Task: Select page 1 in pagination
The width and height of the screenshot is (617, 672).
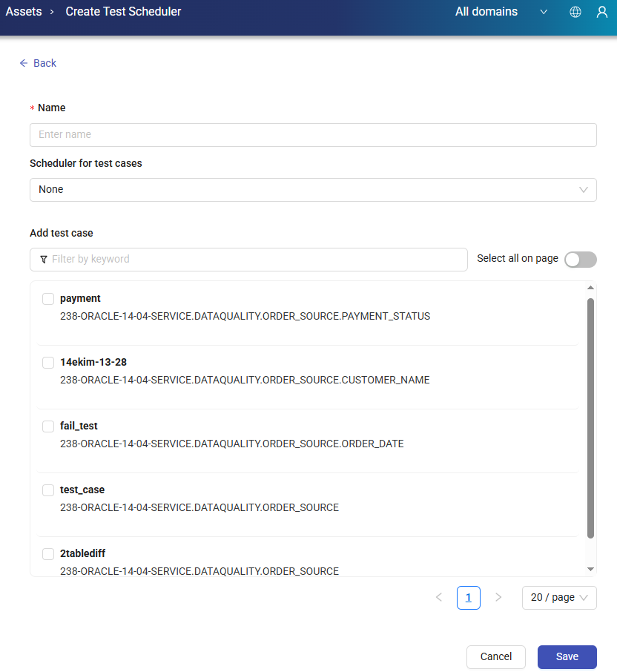Action: tap(469, 597)
